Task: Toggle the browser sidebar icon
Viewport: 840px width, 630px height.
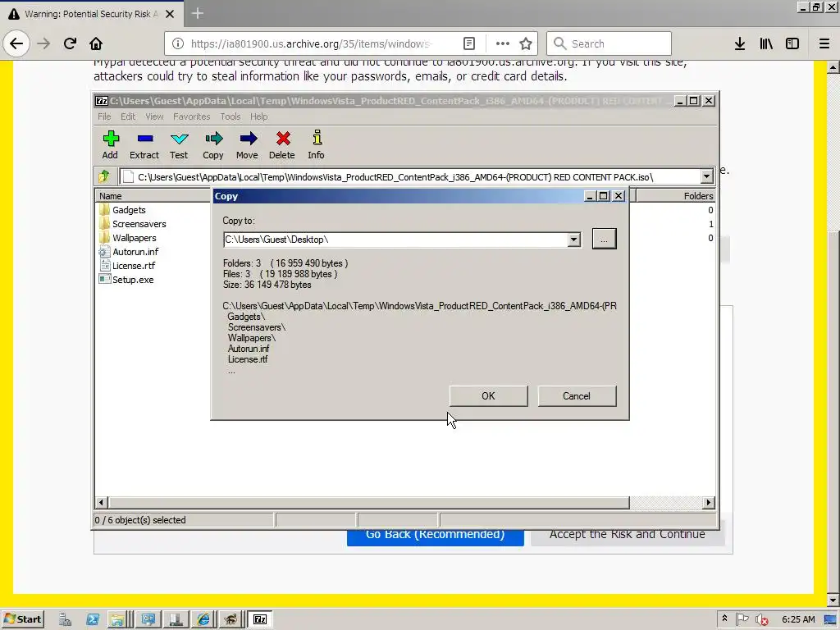Action: tap(792, 43)
